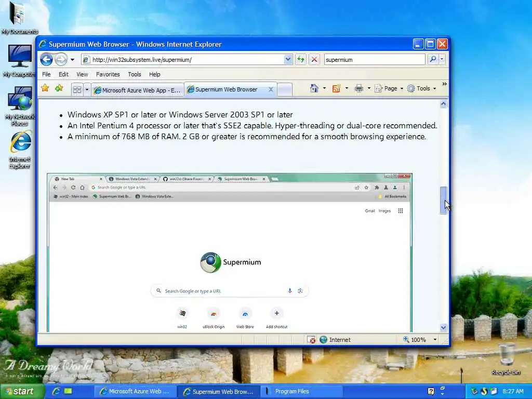Click the help question mark tray icon
Viewport: 532px width, 399px height.
(431, 391)
